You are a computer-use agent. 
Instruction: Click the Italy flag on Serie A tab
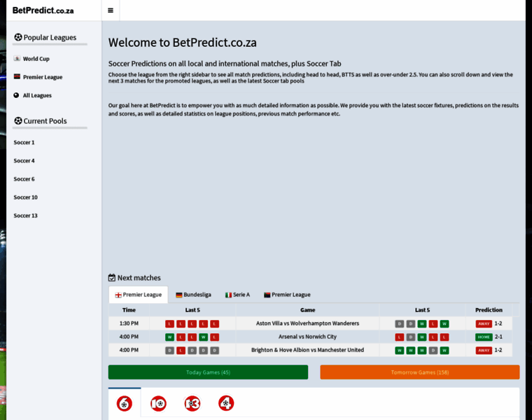tap(228, 295)
